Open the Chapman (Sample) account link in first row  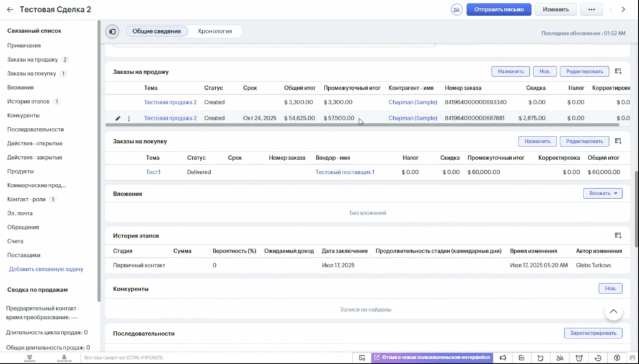coord(412,102)
